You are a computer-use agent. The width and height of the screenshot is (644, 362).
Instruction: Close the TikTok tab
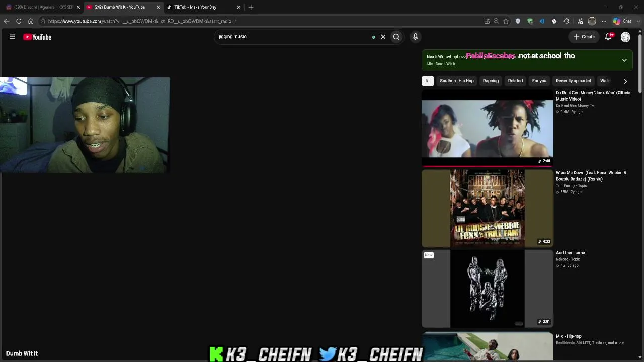238,7
